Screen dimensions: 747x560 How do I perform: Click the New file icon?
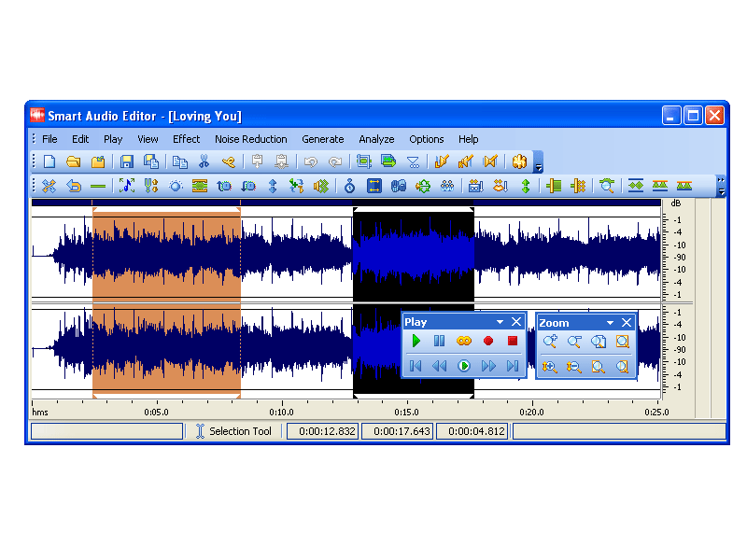tap(49, 161)
